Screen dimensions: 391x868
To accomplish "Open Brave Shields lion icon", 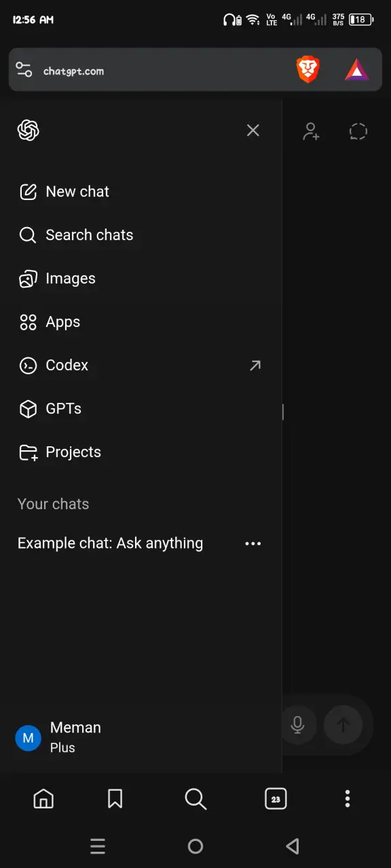I will tap(308, 70).
